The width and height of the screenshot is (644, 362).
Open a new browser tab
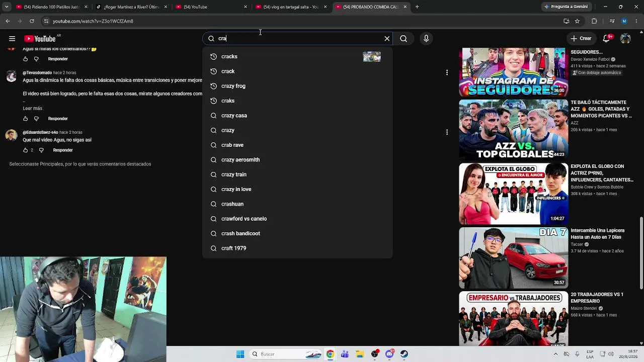[x=417, y=7]
